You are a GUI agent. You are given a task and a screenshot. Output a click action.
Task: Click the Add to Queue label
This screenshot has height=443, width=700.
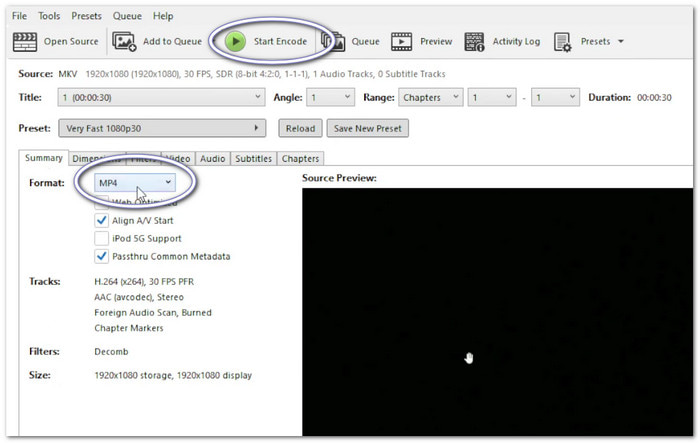tap(172, 42)
